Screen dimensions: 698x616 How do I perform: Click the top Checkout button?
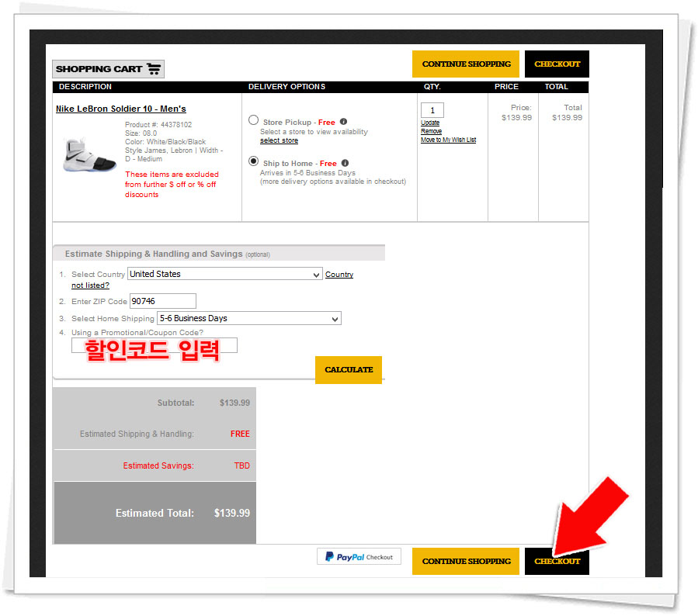(x=557, y=64)
